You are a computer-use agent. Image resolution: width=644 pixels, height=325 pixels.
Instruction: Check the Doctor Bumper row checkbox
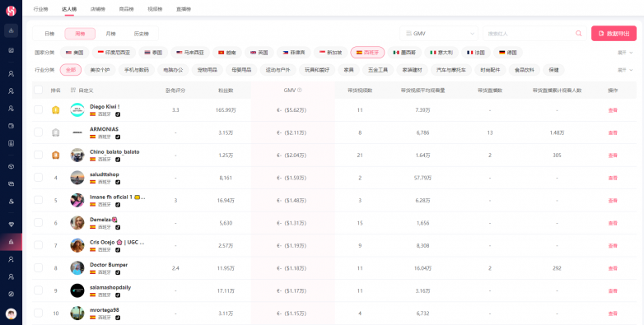point(38,267)
